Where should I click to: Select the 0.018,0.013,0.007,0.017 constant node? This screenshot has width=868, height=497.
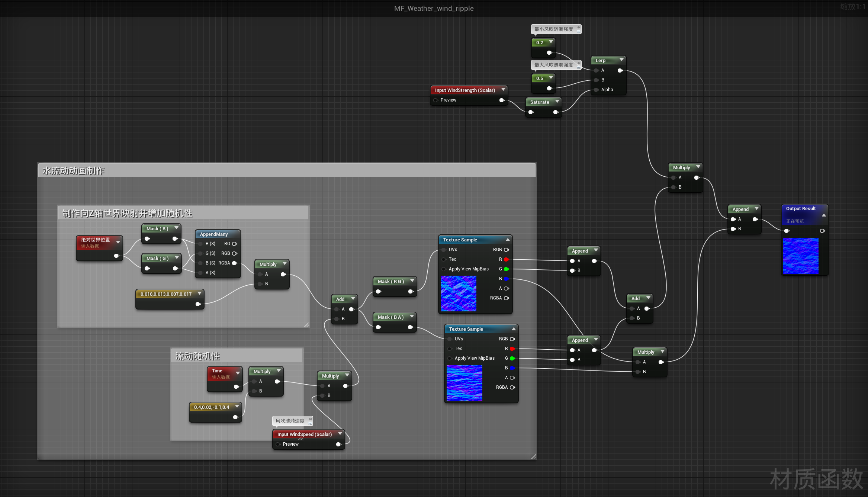(166, 294)
